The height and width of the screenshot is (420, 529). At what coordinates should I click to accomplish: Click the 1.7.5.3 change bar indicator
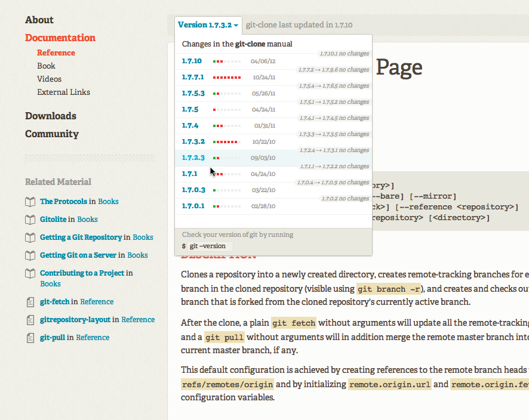(x=227, y=94)
